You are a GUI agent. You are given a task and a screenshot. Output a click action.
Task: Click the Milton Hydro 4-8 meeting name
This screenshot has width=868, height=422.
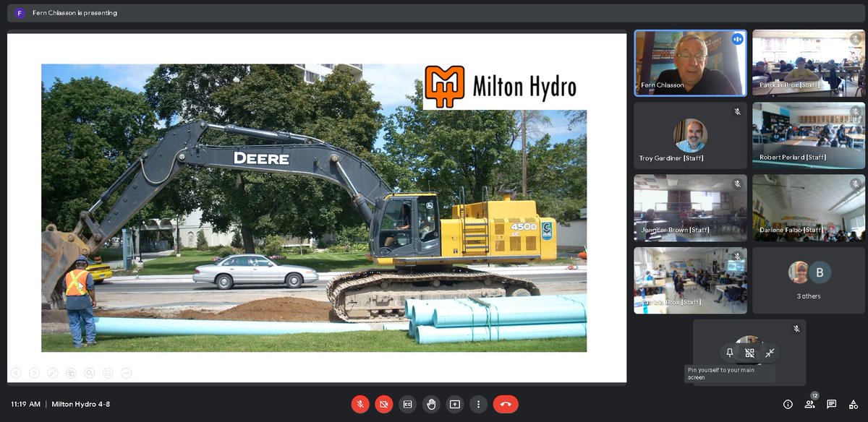tap(81, 404)
